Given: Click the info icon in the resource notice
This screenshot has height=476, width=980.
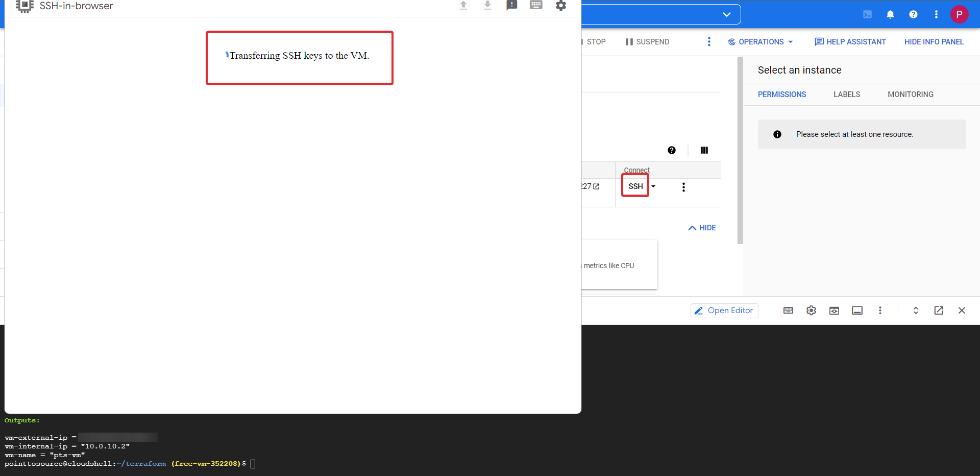Looking at the screenshot, I should [777, 134].
